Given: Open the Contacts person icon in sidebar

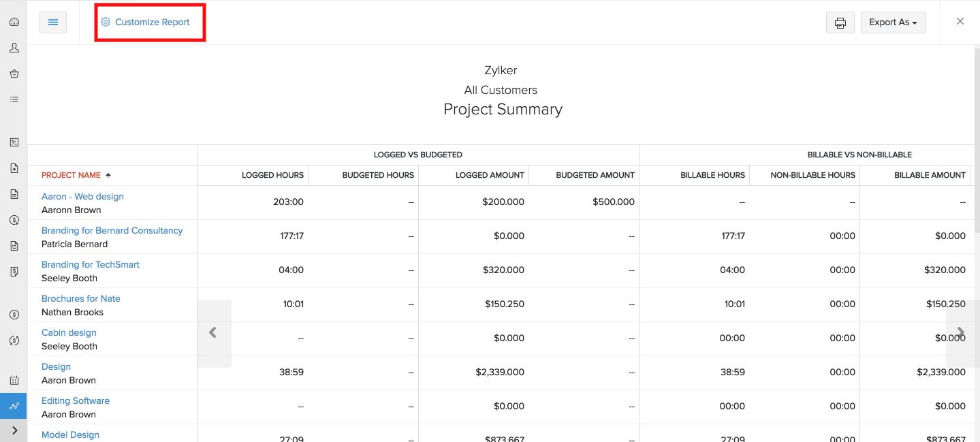Looking at the screenshot, I should [x=14, y=48].
